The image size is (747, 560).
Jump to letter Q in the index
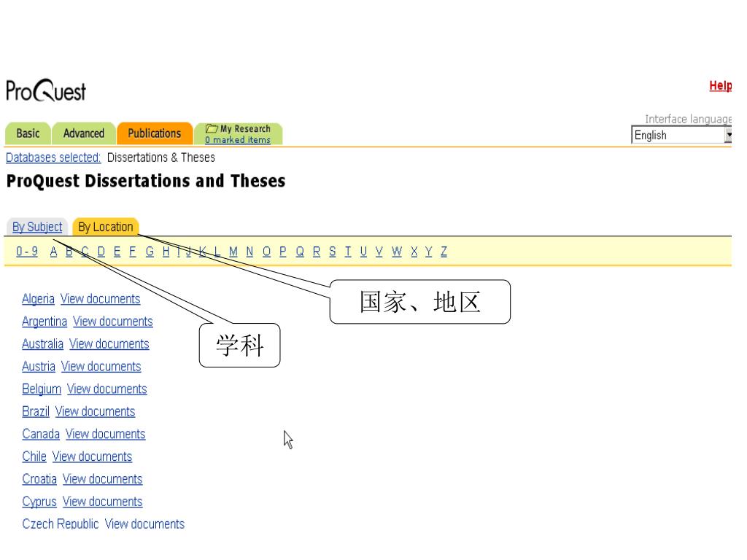point(300,252)
